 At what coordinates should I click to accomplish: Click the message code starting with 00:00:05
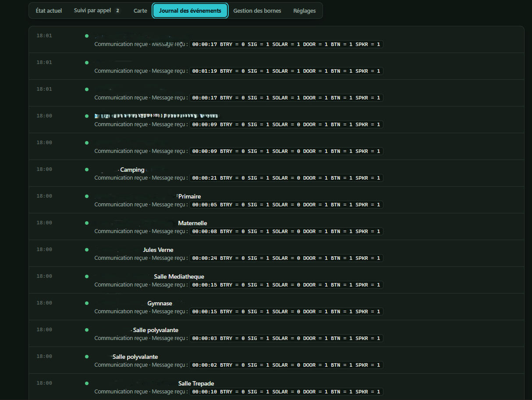286,205
